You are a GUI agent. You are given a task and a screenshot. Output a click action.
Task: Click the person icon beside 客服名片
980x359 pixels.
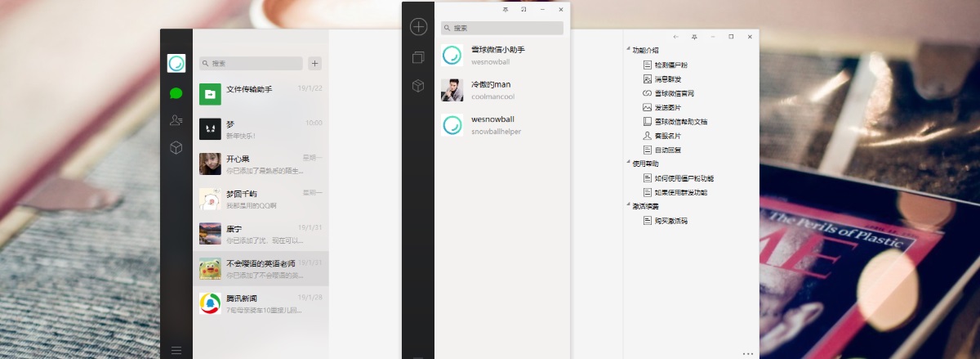pyautogui.click(x=648, y=136)
